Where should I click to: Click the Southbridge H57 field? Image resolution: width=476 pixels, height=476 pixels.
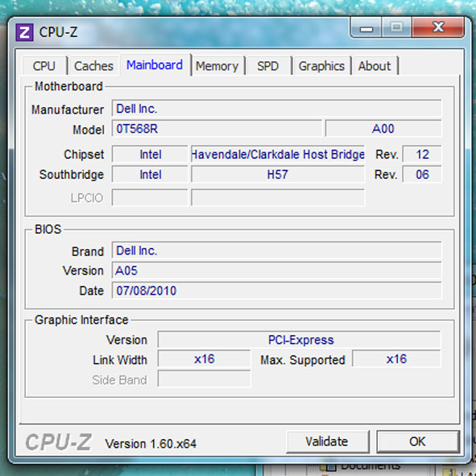coord(278,174)
